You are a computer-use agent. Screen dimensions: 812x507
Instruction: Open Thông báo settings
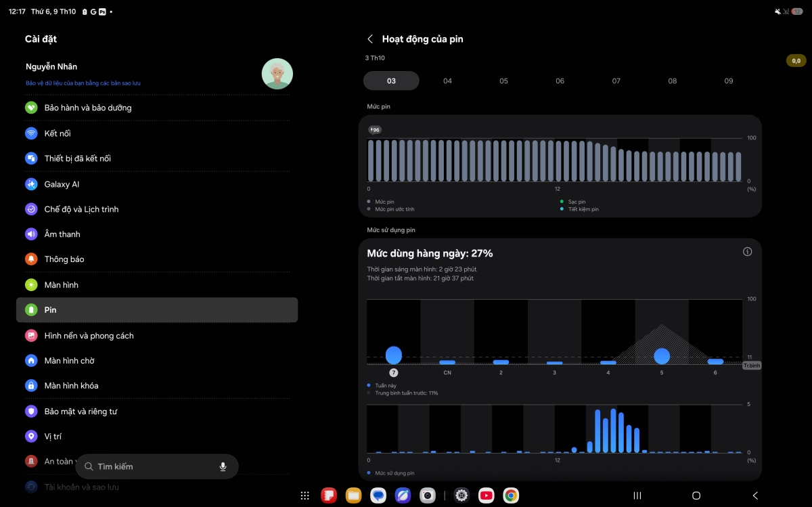pyautogui.click(x=157, y=259)
